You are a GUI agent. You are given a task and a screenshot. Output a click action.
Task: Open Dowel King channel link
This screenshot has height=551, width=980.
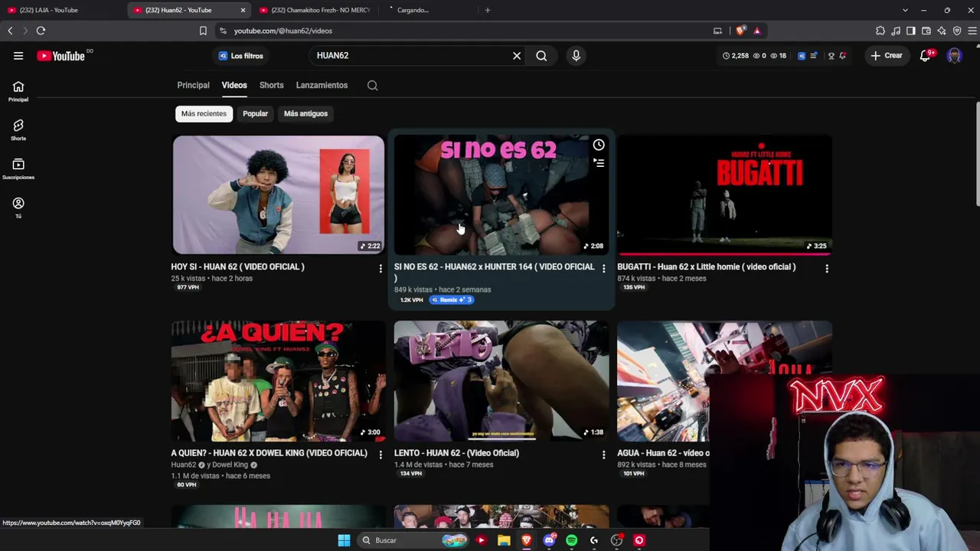tap(230, 465)
